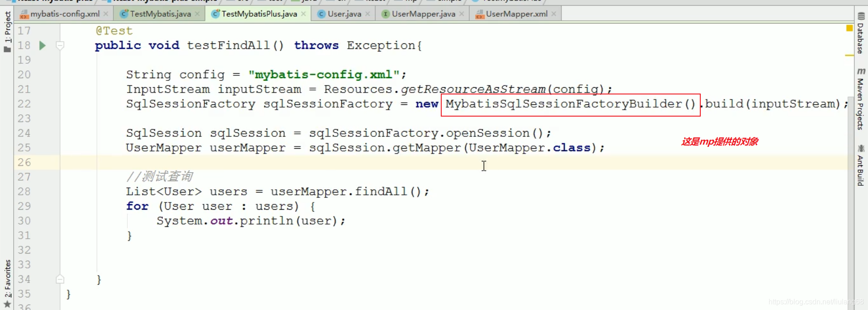Viewport: 868px width, 310px height.
Task: Open the UserMapper.java tab
Action: [x=423, y=14]
